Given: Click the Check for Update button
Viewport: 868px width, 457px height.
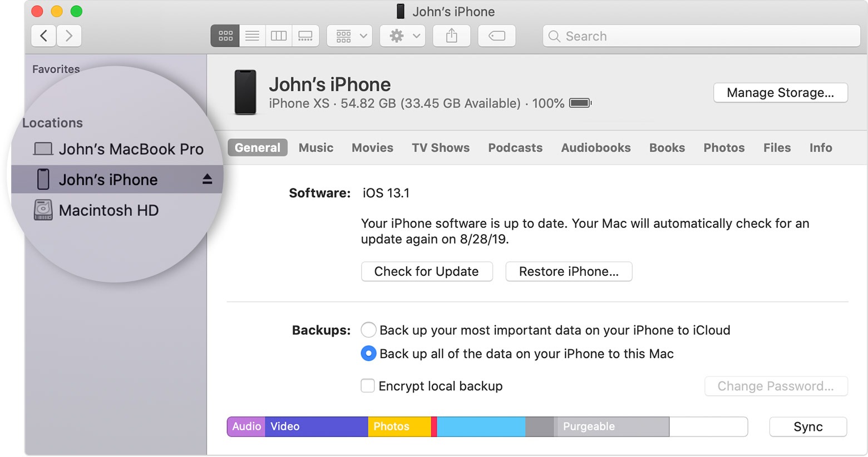Looking at the screenshot, I should pos(427,271).
